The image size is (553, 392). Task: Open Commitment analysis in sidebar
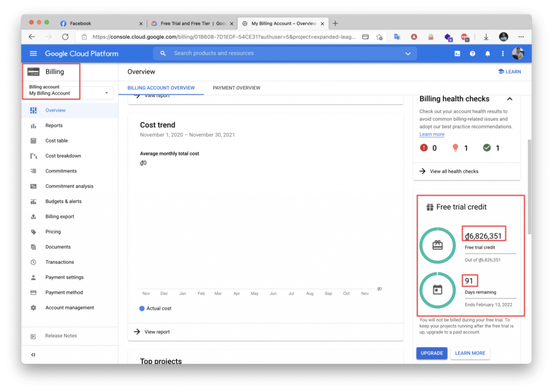click(70, 186)
